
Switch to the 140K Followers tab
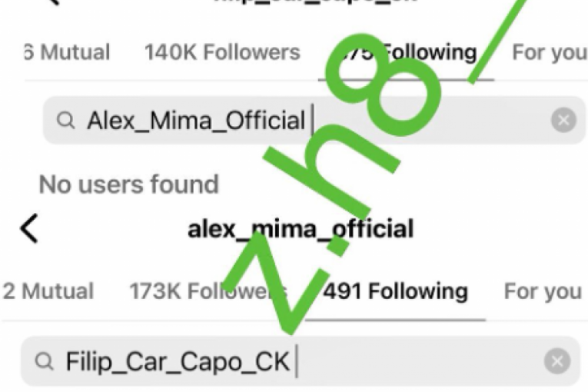click(x=221, y=52)
